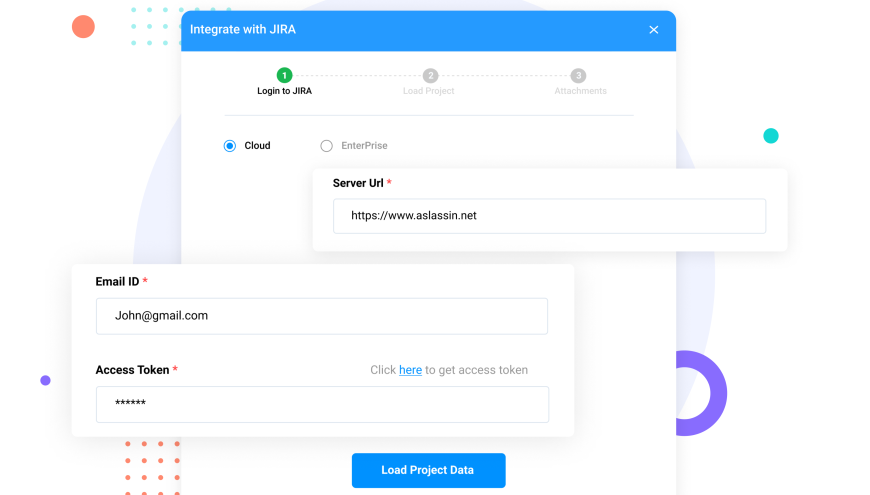Close the Integrate with JIRA dialog

654,30
